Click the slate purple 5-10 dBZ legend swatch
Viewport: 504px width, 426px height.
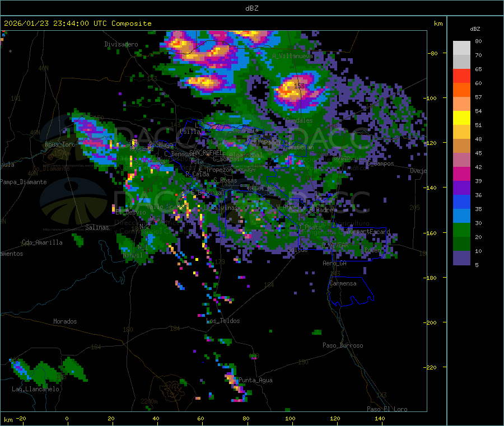pyautogui.click(x=461, y=258)
